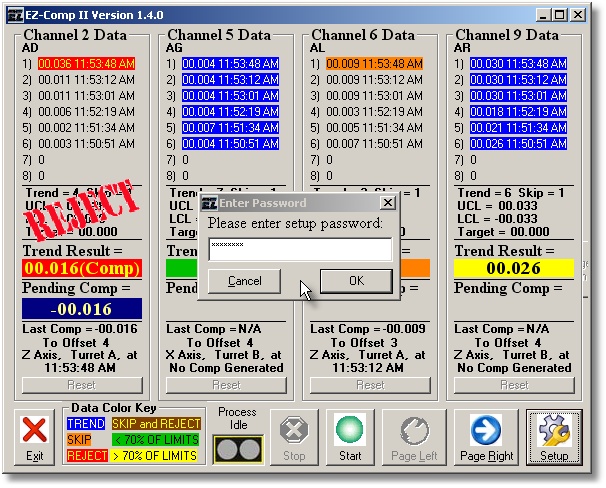
Task: Click the Reset button under Channel 2 Data
Action: 82,385
